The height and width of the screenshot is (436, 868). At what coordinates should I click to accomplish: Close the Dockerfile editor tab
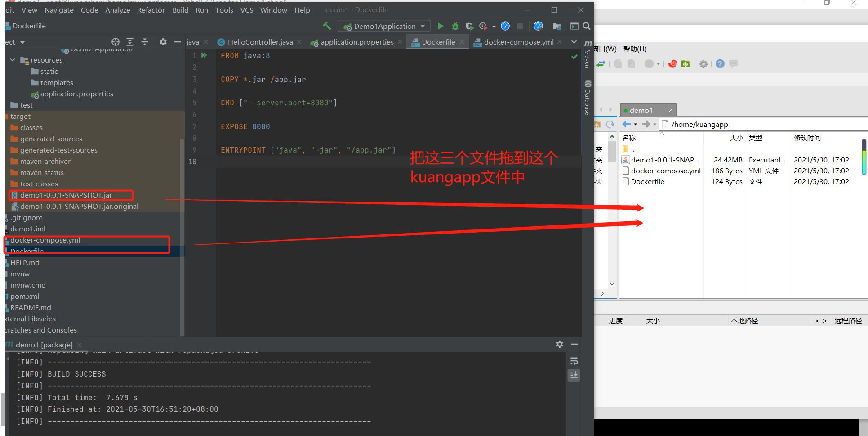coord(462,42)
